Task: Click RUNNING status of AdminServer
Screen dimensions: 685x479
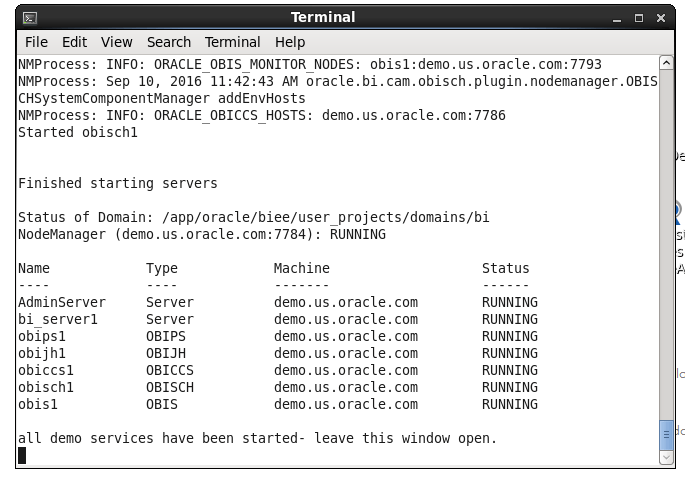Action: 510,302
